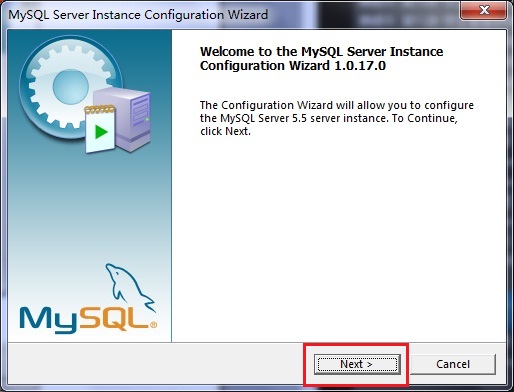Image resolution: width=514 pixels, height=392 pixels.
Task: Click the MySQL dolphin logo
Action: (x=129, y=286)
